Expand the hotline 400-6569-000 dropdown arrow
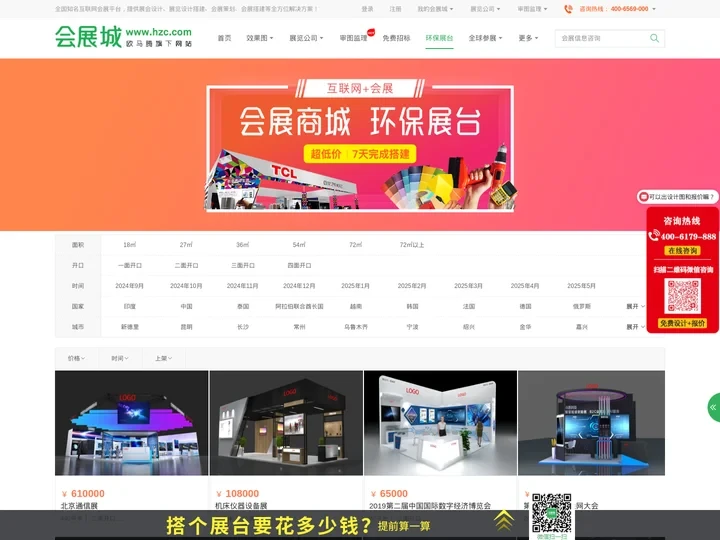This screenshot has width=720, height=540. click(x=654, y=9)
